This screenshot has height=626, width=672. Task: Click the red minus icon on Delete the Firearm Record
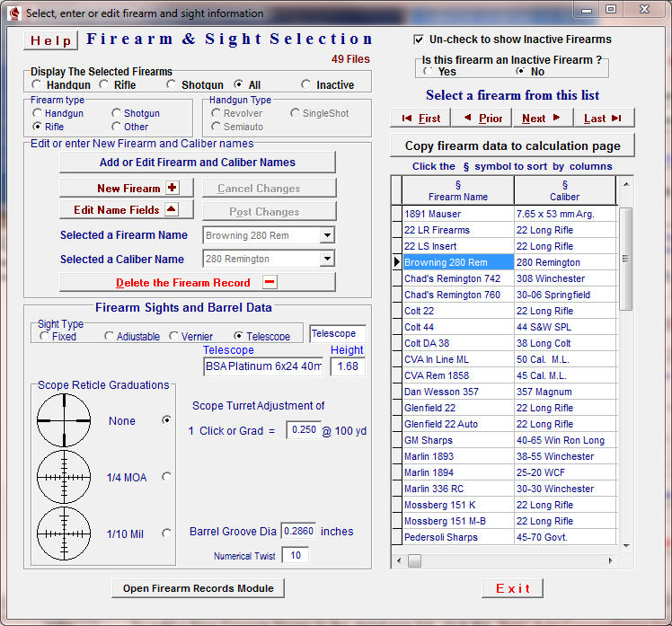pos(270,282)
